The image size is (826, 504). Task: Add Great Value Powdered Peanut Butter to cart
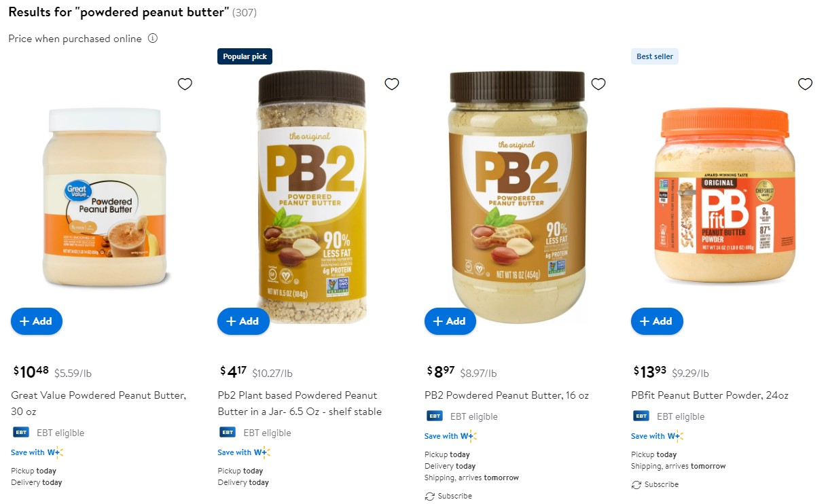pyautogui.click(x=37, y=321)
